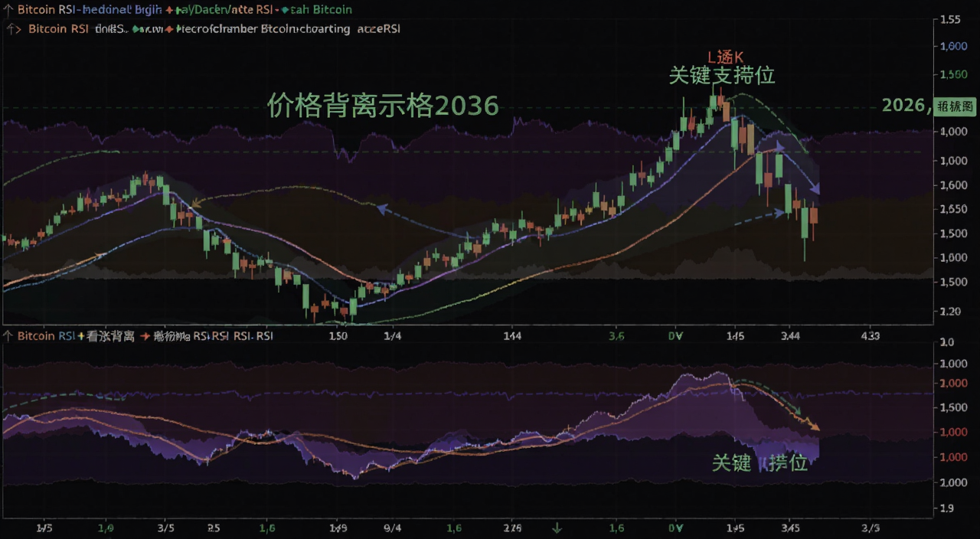Click the blue arrowhead on the dashed line left of center
Image resolution: width=980 pixels, height=539 pixels.
click(381, 207)
